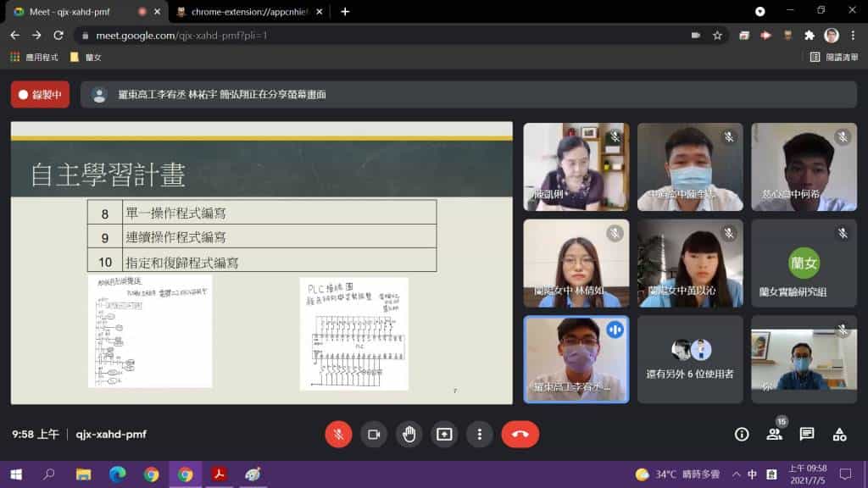Open the Chrome extensions puzzle menu
868x488 pixels.
click(x=809, y=36)
